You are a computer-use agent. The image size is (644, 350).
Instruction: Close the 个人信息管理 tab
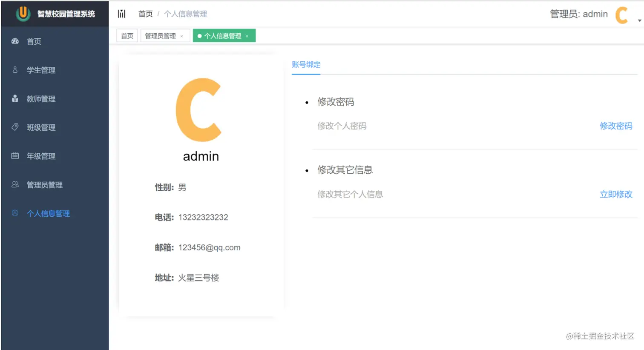click(247, 36)
